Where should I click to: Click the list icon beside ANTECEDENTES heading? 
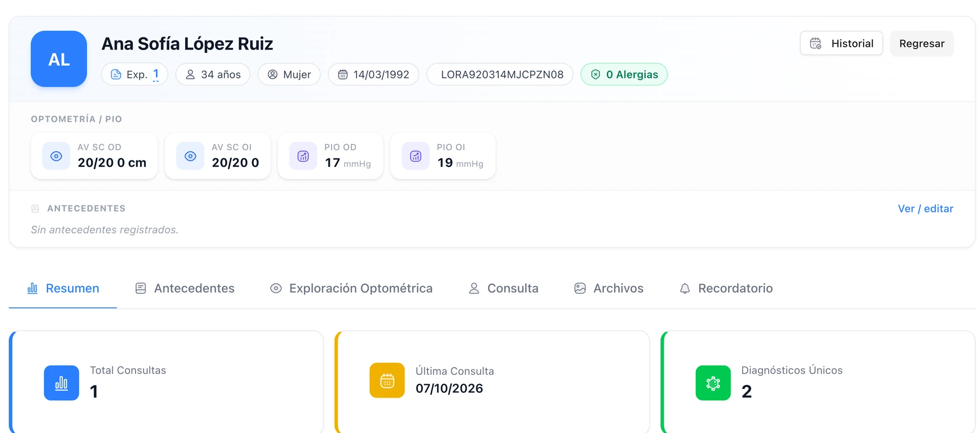point(35,208)
